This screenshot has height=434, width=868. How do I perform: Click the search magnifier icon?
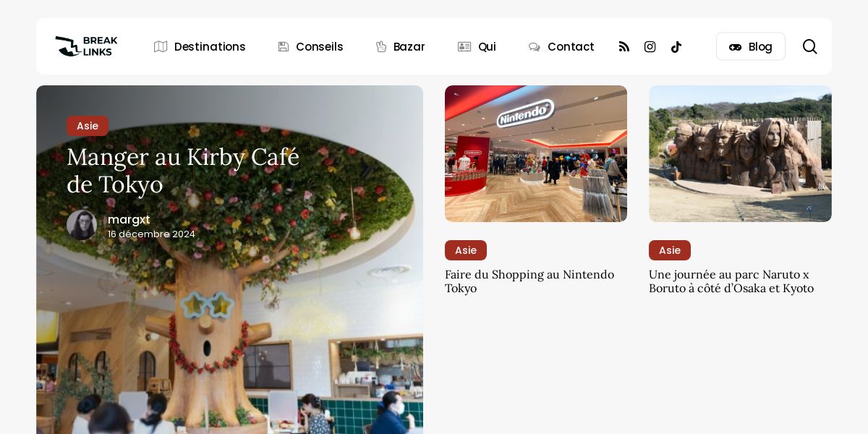pos(810,46)
